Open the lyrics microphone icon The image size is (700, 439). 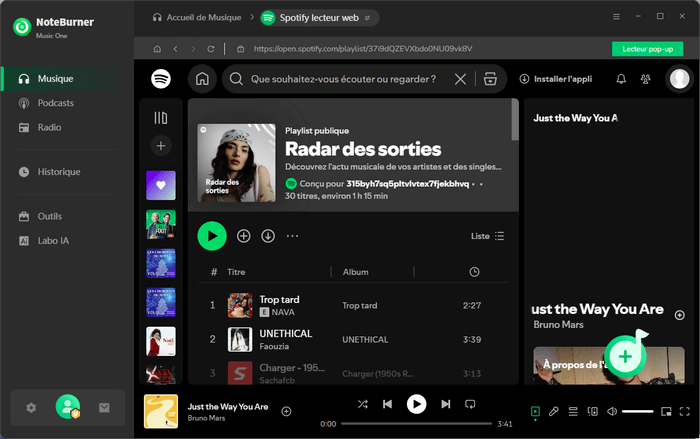tap(554, 411)
